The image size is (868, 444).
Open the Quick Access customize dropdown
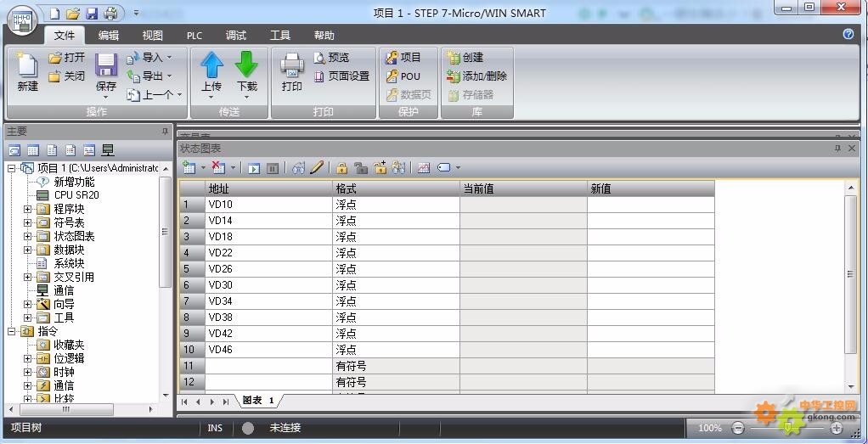(136, 14)
